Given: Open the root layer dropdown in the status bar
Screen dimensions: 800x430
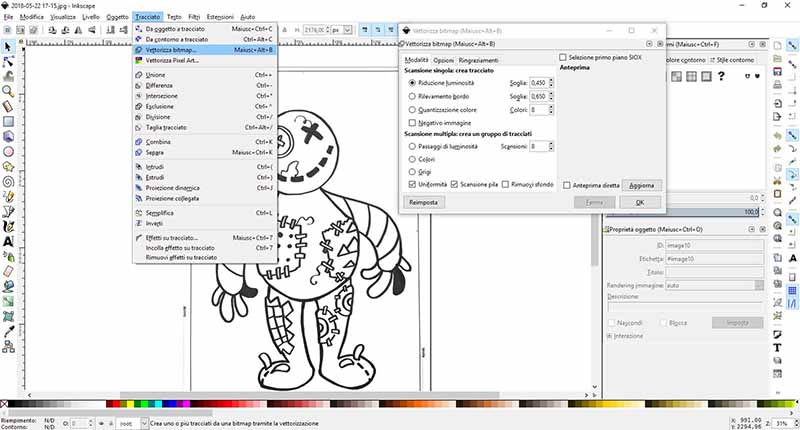Looking at the screenshot, I should [x=144, y=423].
